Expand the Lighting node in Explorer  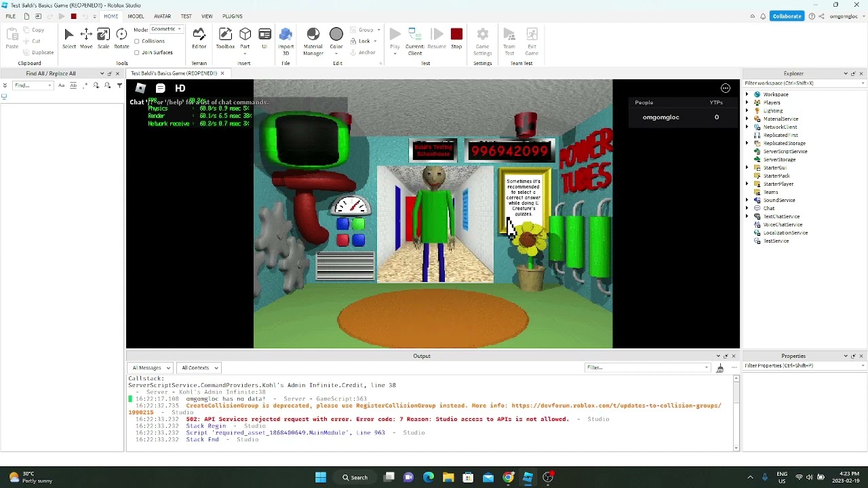(747, 110)
